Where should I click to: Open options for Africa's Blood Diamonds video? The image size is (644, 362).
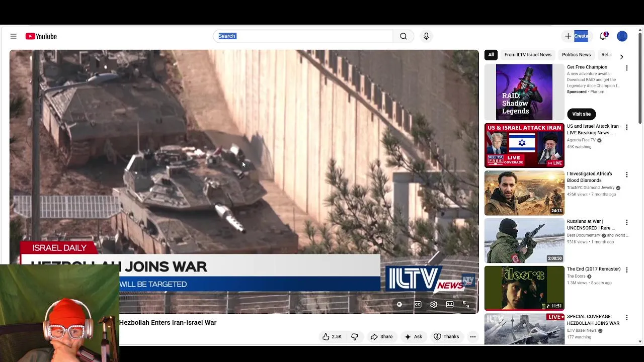(x=627, y=174)
